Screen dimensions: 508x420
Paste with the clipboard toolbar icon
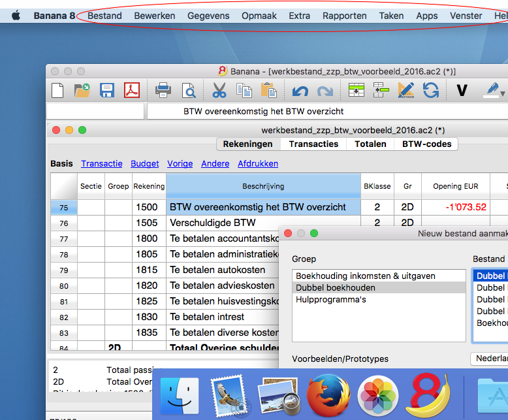click(268, 90)
